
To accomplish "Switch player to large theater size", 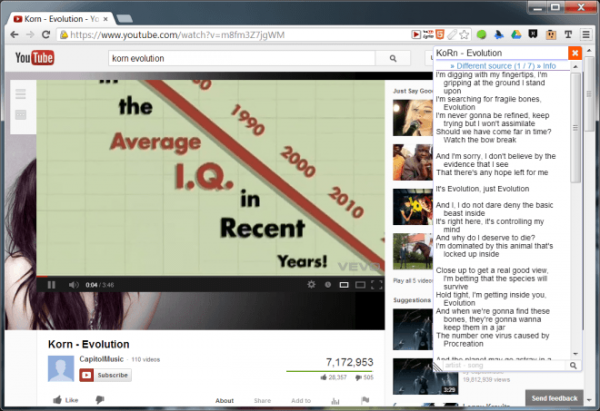I will (x=360, y=285).
